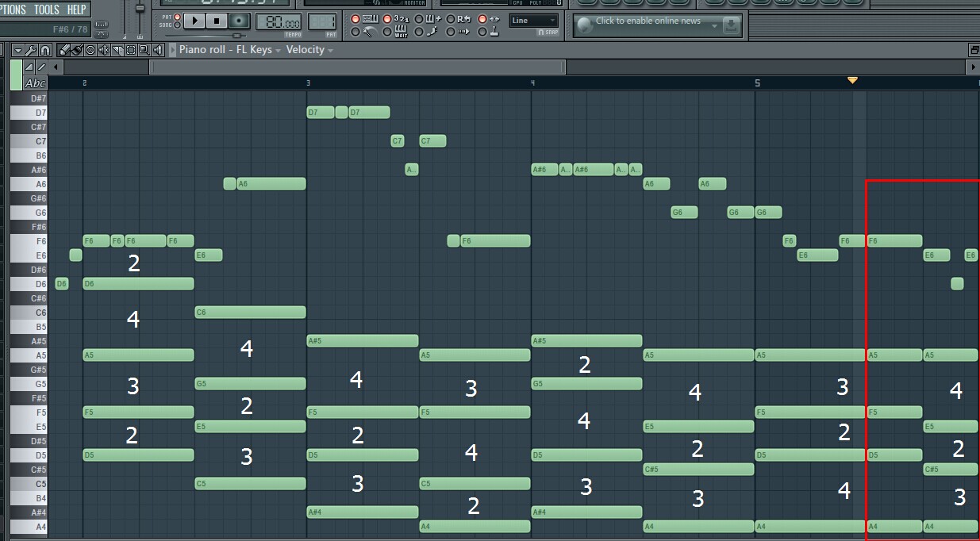Choose the dashed-square Select tool

[x=131, y=50]
